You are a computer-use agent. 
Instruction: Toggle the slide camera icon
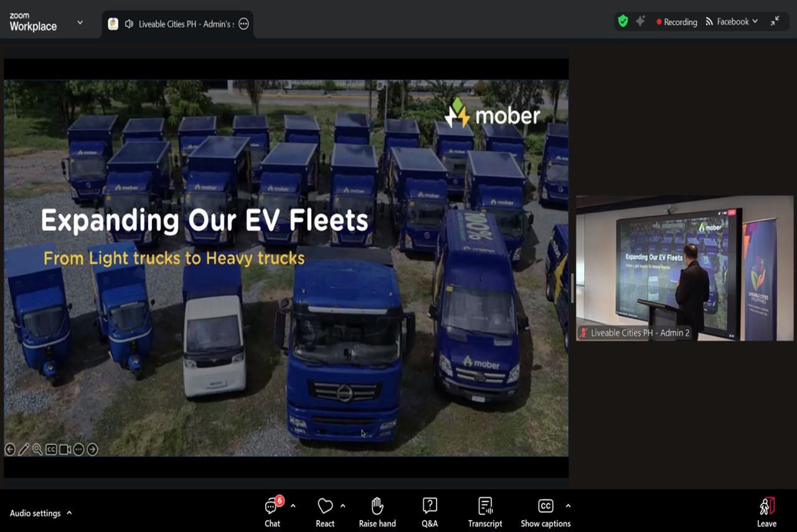65,449
